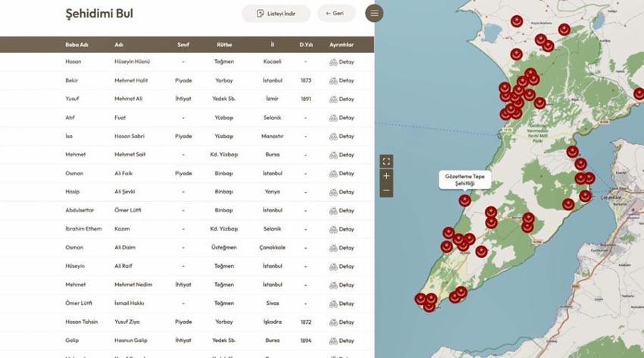Download the list with Listeyi İndir
Screen dimensions: 644x358
[276, 14]
